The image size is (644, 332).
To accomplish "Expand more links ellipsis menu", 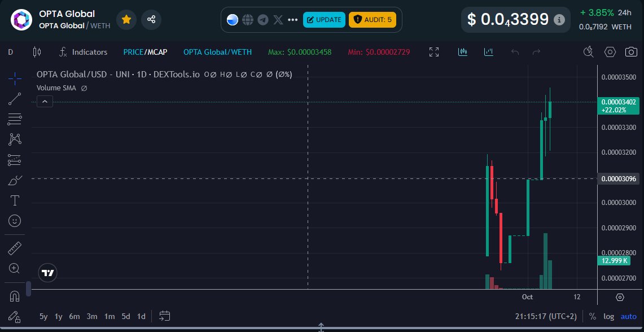I will tap(292, 20).
